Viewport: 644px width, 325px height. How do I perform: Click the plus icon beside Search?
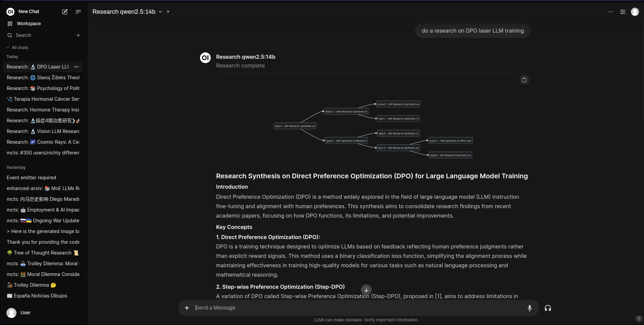pyautogui.click(x=78, y=35)
